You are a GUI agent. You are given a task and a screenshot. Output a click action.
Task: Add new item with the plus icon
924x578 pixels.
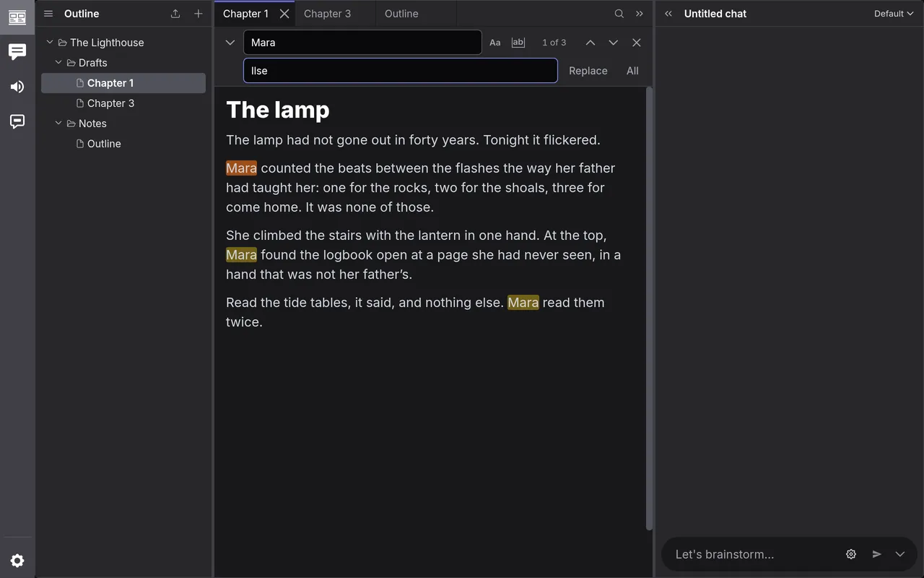coord(199,14)
